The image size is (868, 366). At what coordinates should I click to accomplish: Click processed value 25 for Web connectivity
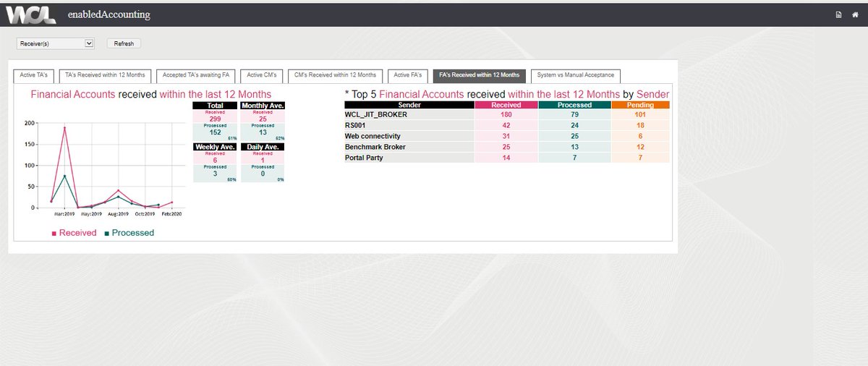pos(575,136)
